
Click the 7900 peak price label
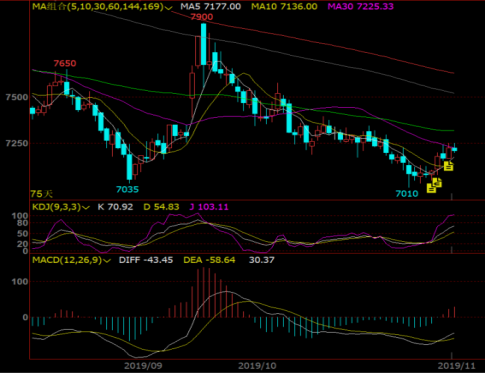[202, 17]
